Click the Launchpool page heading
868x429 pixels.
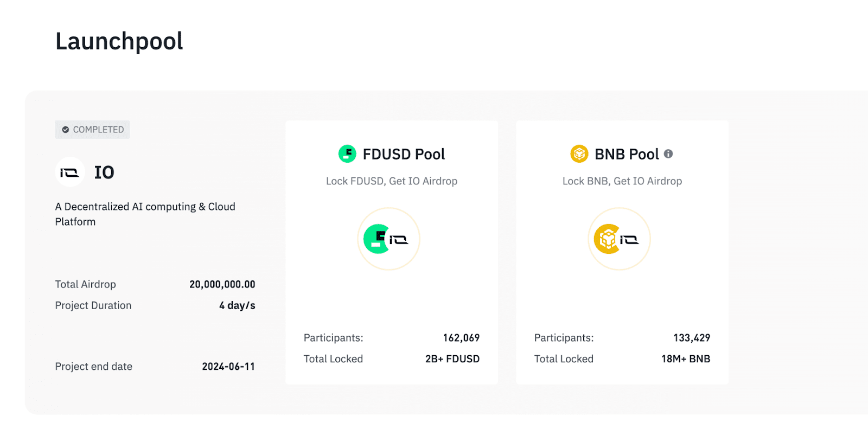click(119, 41)
